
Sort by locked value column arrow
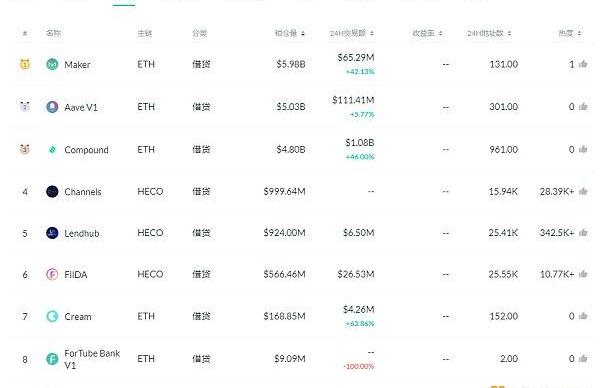pyautogui.click(x=303, y=34)
